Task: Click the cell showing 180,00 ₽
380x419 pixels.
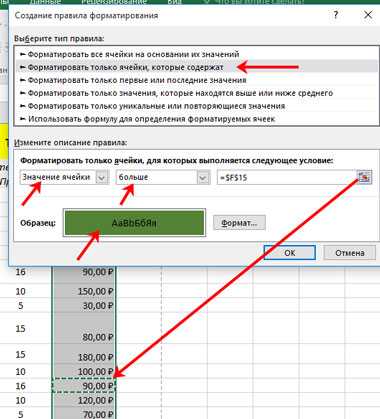Action: (x=84, y=355)
